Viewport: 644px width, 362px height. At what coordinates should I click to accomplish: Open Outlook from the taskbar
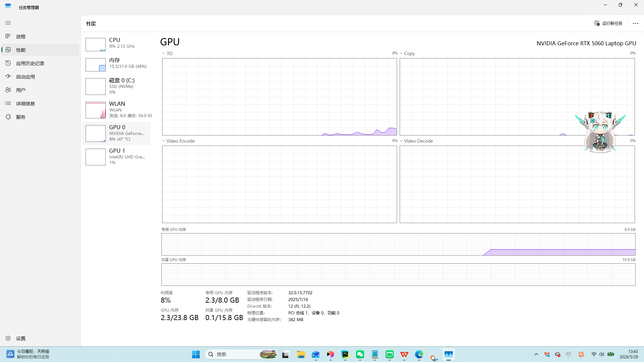[x=315, y=354]
